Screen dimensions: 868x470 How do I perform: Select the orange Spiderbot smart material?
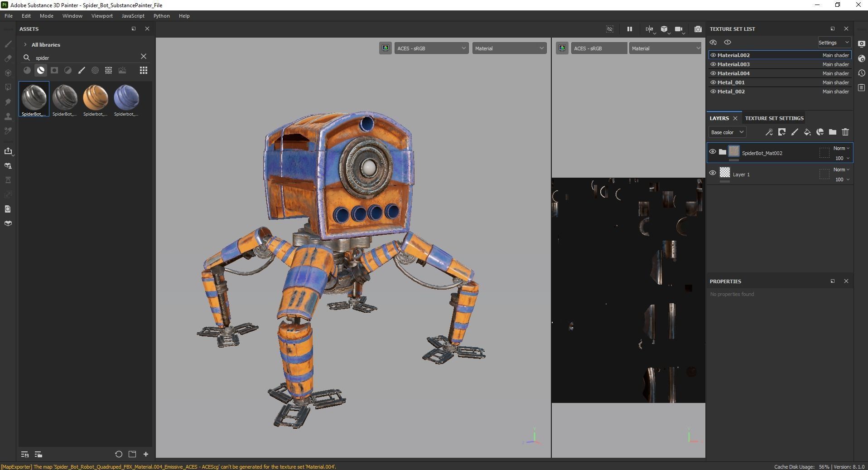click(96, 99)
